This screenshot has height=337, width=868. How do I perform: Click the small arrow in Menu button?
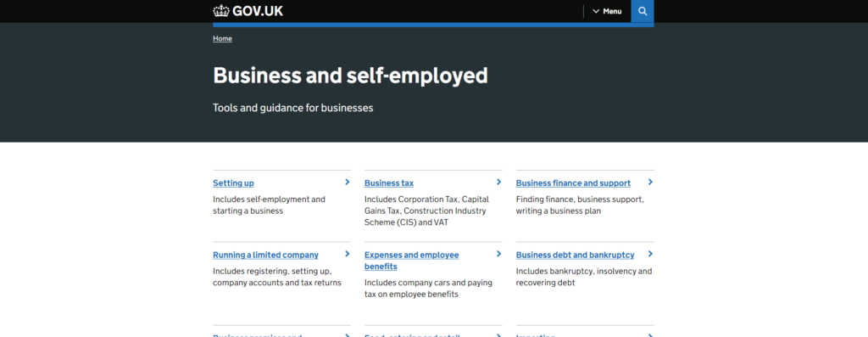[596, 11]
